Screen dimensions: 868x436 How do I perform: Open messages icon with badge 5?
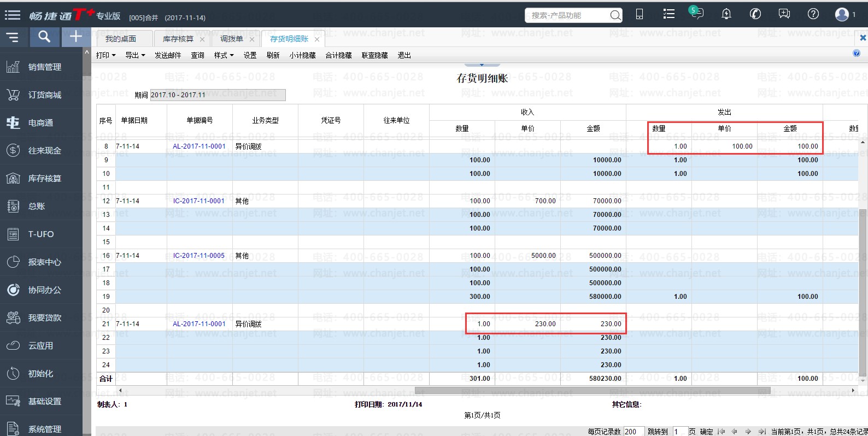[697, 14]
